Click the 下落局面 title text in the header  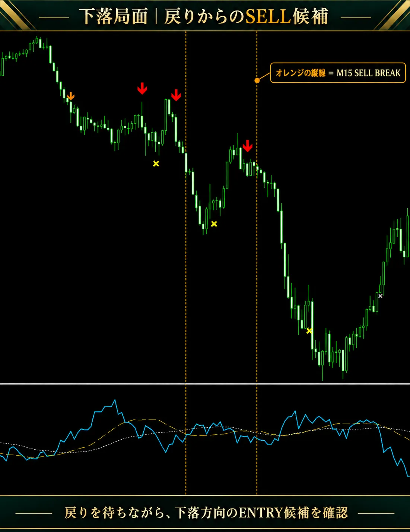[x=114, y=16]
